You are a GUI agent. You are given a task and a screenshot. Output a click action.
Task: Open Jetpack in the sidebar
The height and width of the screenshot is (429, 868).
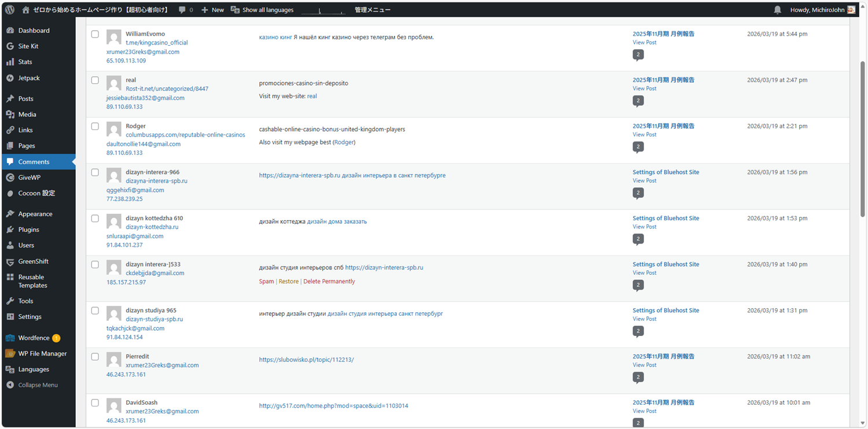click(29, 78)
